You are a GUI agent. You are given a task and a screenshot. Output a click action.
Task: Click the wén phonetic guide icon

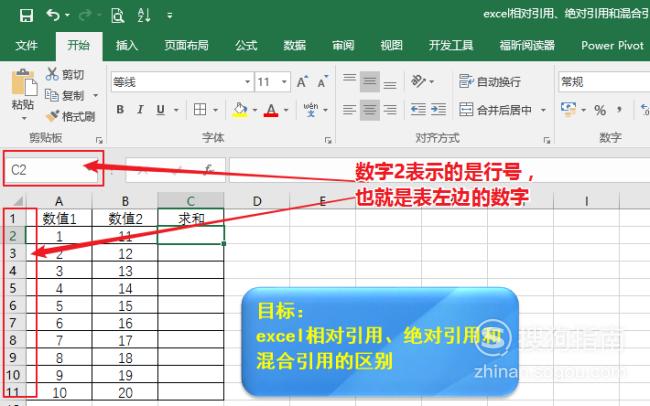(x=311, y=109)
